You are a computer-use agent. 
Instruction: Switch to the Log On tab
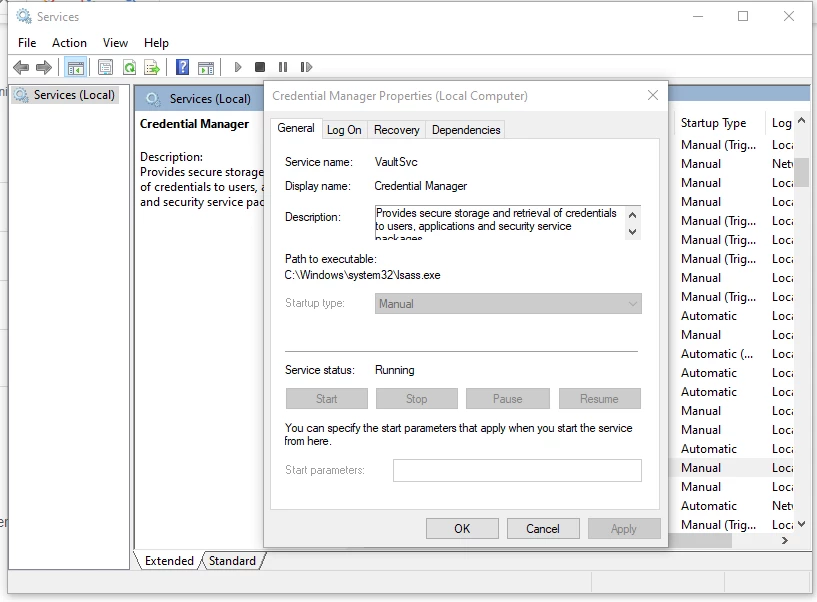coord(344,130)
